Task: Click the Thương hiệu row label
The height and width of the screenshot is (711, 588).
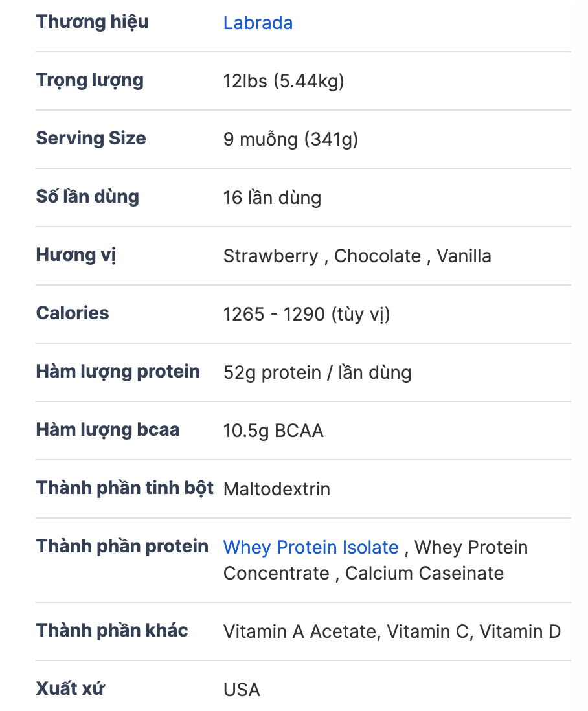Action: [x=92, y=22]
